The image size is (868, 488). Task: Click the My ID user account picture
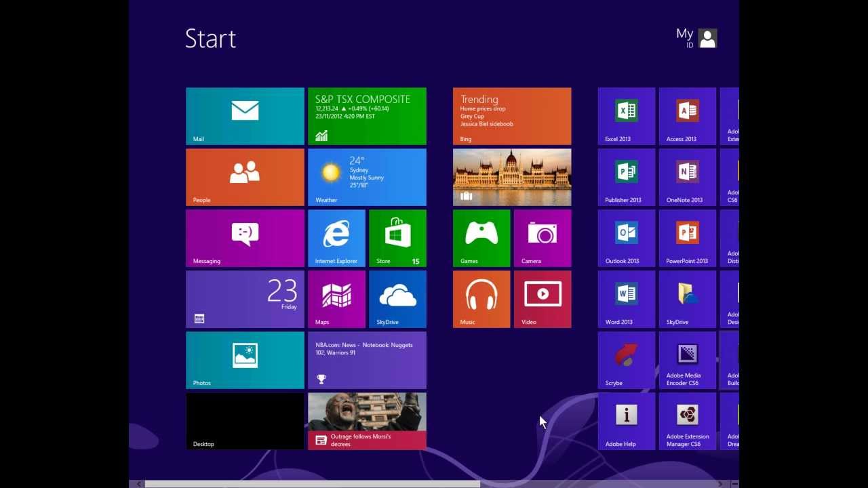pos(707,39)
